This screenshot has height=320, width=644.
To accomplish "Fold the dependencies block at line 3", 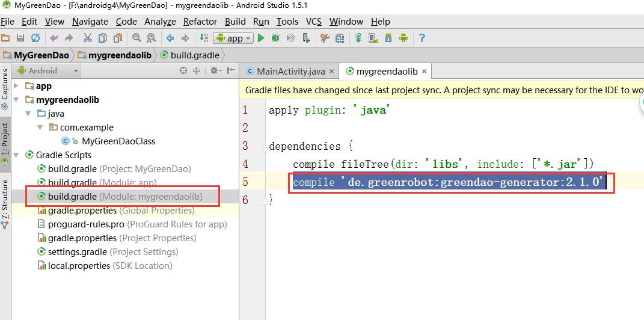I will click(x=265, y=147).
